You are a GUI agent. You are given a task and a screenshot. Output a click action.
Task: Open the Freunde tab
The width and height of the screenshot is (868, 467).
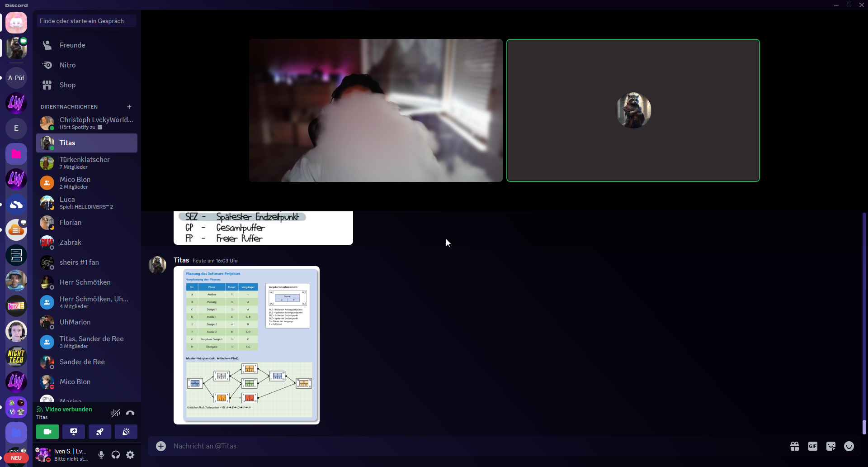pyautogui.click(x=72, y=45)
